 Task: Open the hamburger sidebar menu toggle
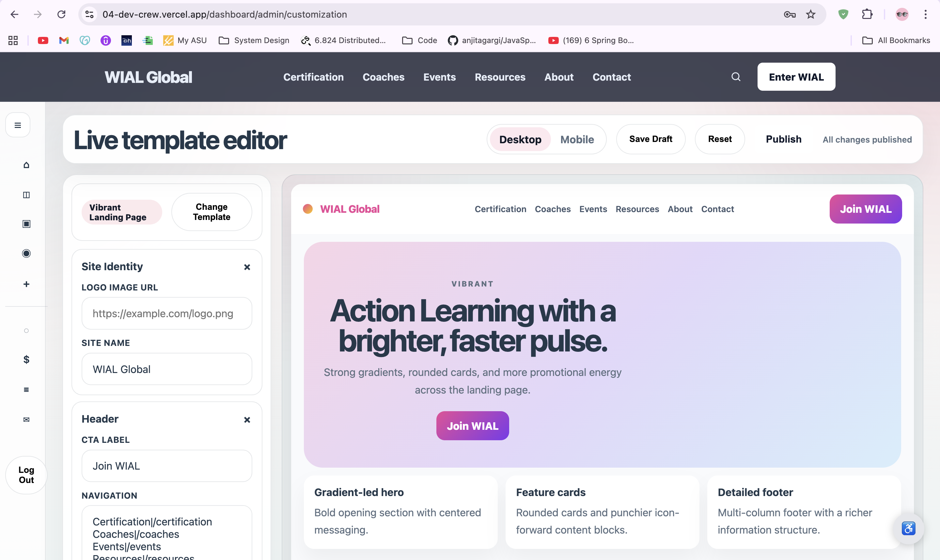point(18,125)
